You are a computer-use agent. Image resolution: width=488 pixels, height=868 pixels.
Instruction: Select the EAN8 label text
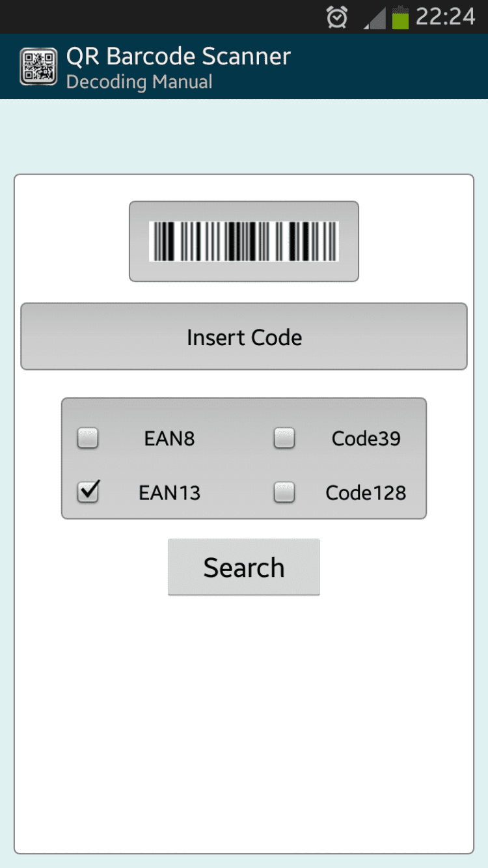pos(169,439)
